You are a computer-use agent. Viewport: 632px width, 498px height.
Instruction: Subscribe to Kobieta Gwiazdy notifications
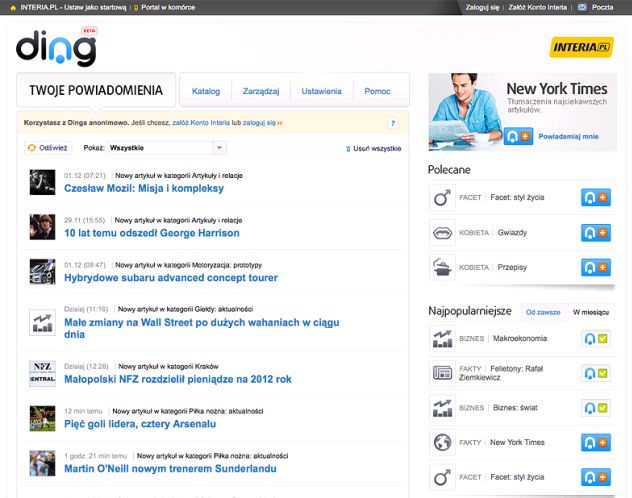[x=596, y=232]
